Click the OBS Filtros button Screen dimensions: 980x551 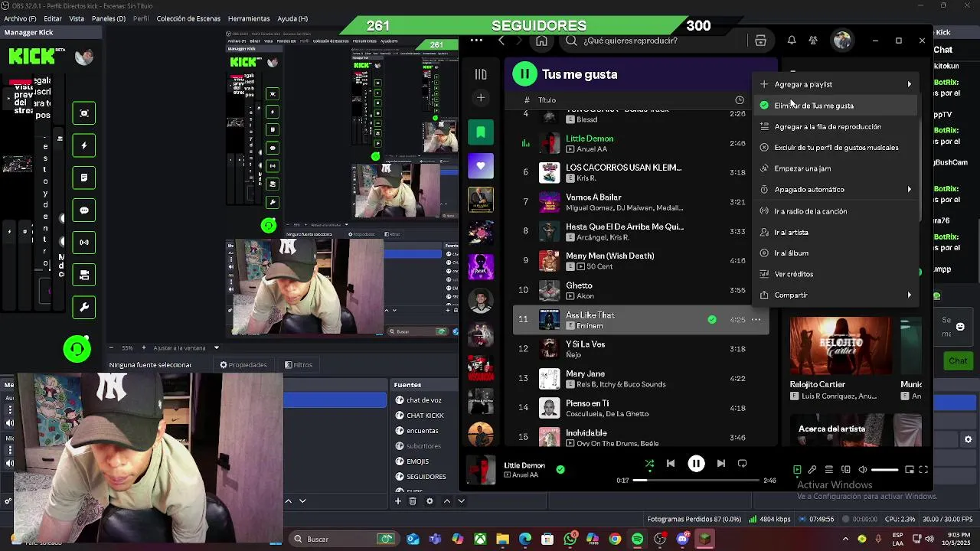pyautogui.click(x=298, y=365)
